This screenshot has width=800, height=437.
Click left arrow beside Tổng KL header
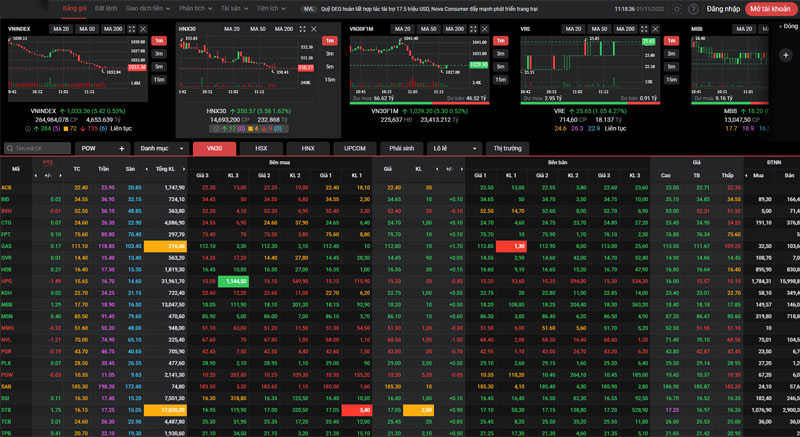pos(147,169)
